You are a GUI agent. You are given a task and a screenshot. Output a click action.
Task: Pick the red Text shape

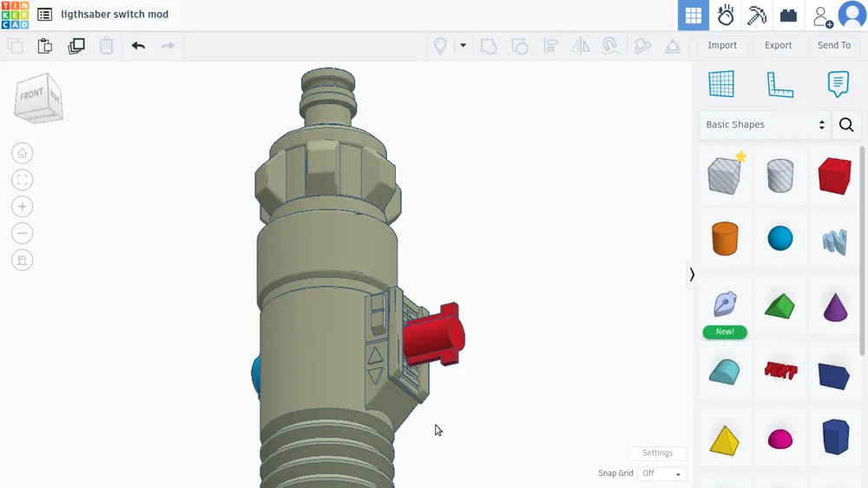[x=780, y=371]
